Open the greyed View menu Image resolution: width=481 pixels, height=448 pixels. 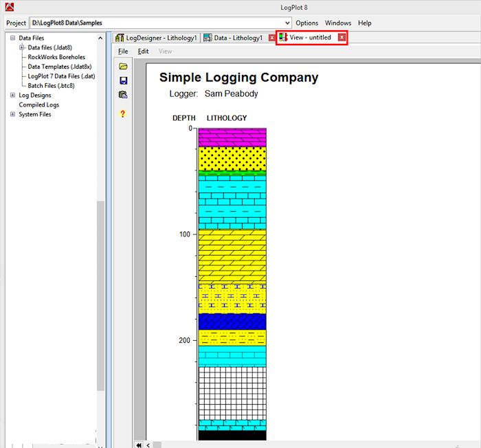(166, 52)
